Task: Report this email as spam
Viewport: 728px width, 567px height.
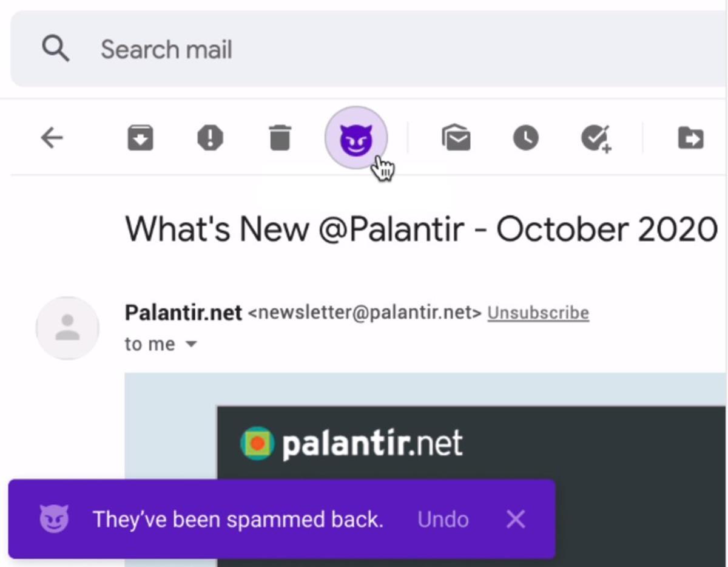Action: (210, 138)
